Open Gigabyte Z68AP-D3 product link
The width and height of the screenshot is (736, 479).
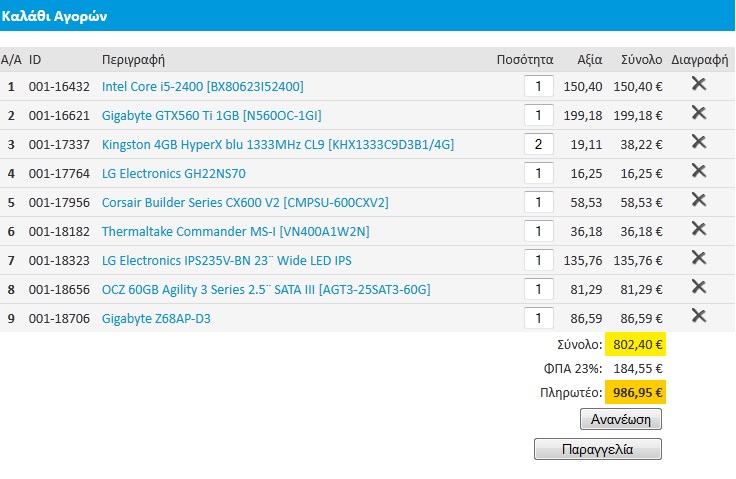156,319
